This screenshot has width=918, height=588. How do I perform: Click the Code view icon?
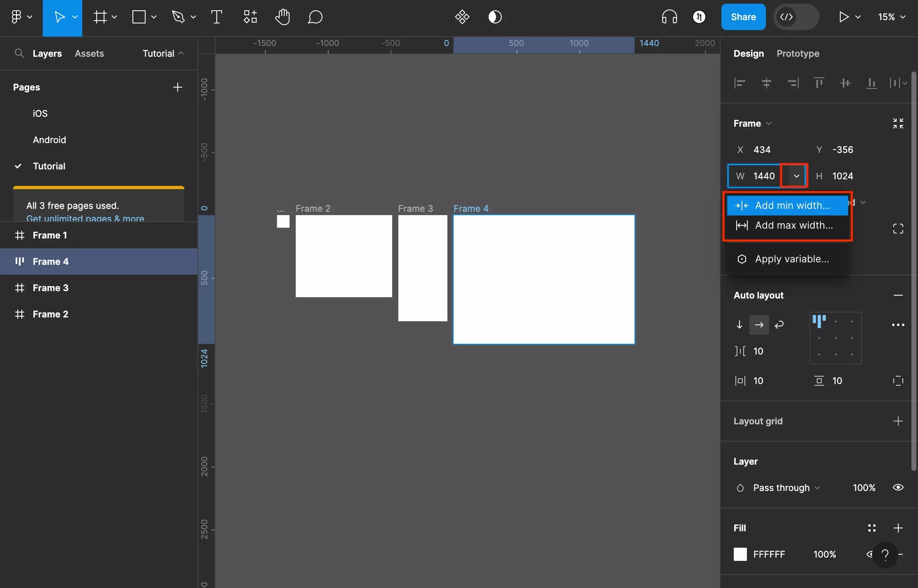(787, 17)
